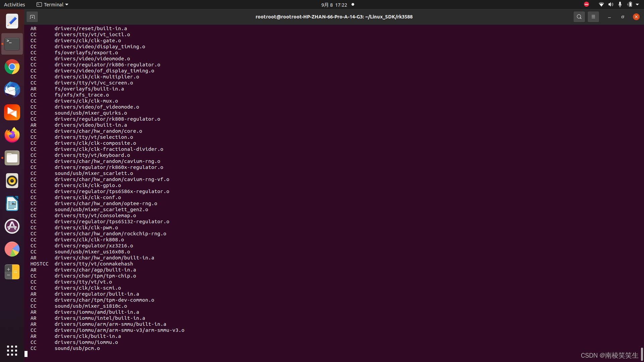Open a new terminal tab
Viewport: 644px width, 362px height.
click(x=32, y=17)
